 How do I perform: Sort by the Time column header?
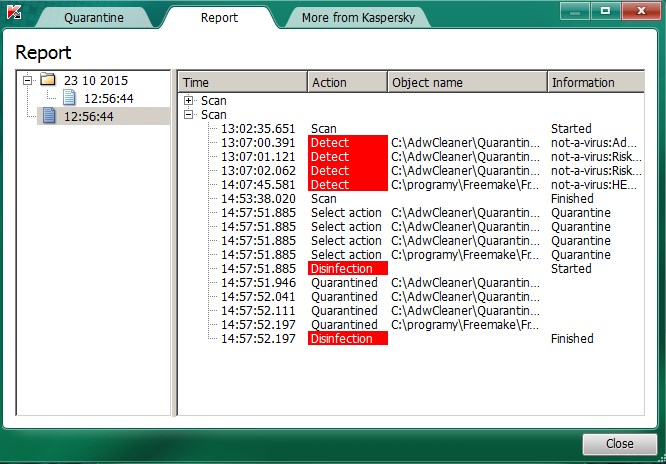[x=243, y=82]
